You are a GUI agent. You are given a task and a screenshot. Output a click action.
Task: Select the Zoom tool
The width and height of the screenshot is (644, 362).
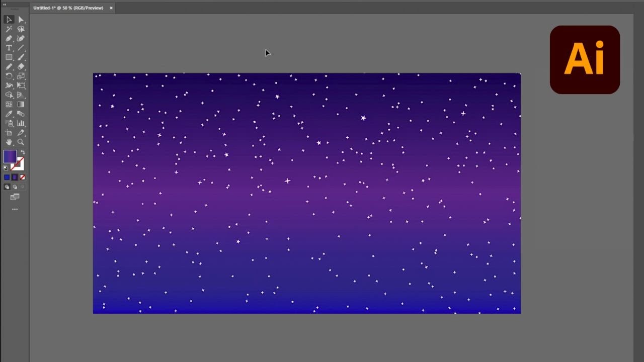[21, 142]
